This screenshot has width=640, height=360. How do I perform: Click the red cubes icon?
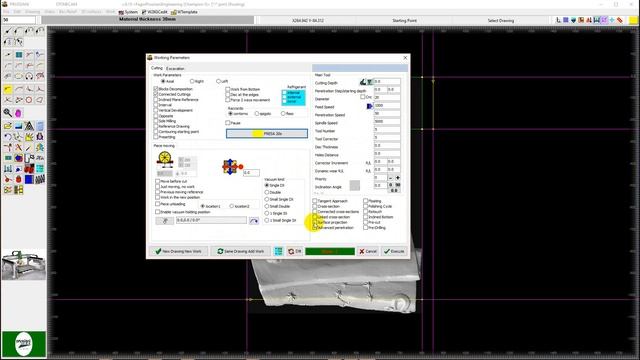pyautogui.click(x=29, y=168)
